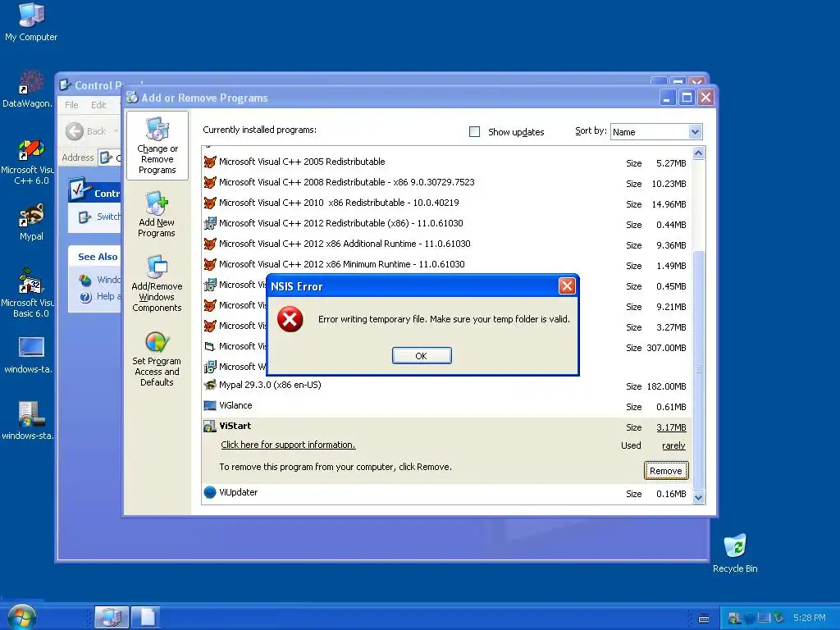Click the 'rarely' usage value
Viewport: 840px width, 630px height.
pyautogui.click(x=673, y=445)
